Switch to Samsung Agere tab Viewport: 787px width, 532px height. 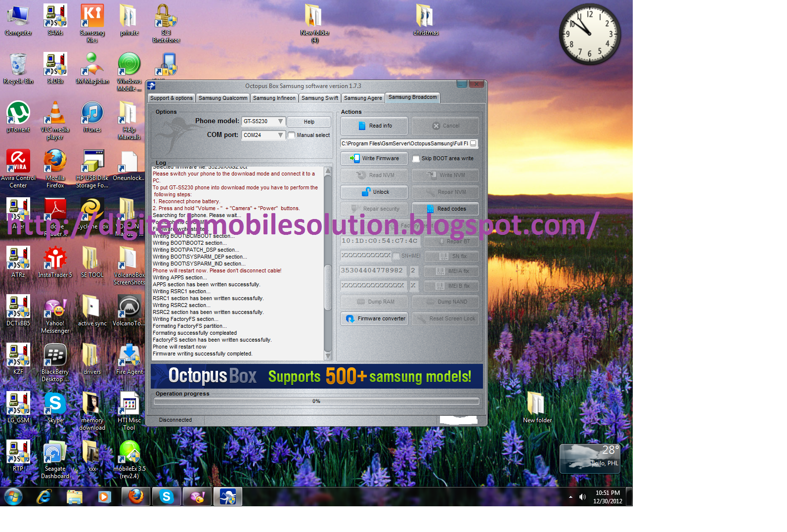(x=363, y=98)
